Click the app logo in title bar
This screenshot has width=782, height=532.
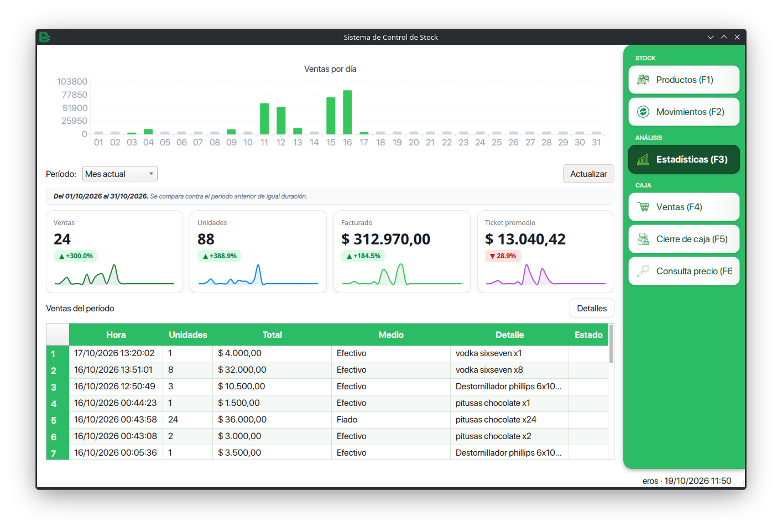click(45, 37)
